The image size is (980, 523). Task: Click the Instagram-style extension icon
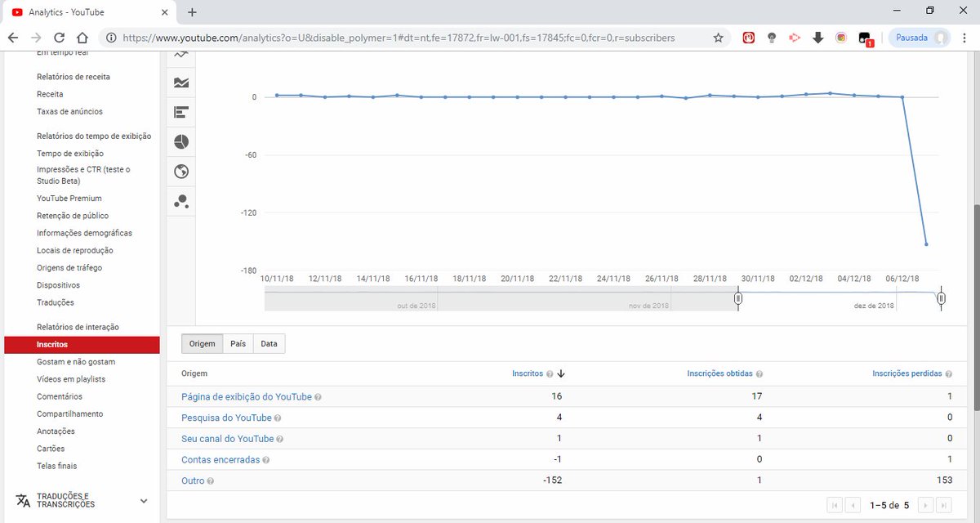[841, 38]
